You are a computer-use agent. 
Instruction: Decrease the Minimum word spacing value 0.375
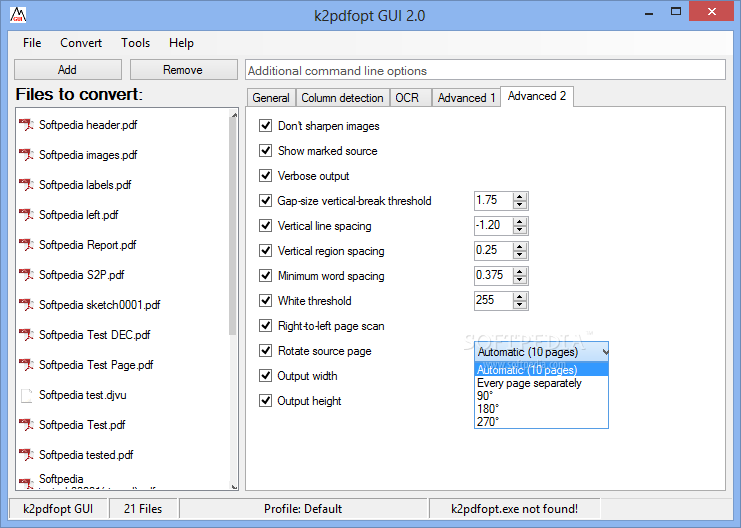click(520, 280)
